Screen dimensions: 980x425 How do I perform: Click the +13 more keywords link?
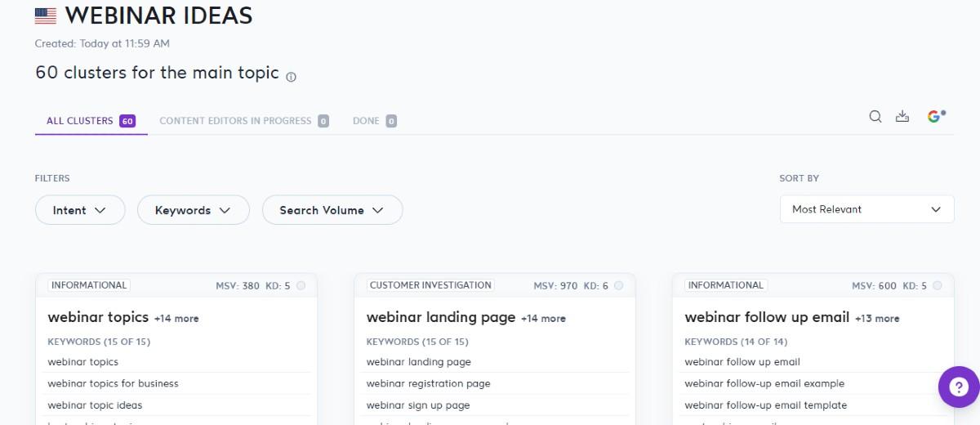pyautogui.click(x=877, y=319)
